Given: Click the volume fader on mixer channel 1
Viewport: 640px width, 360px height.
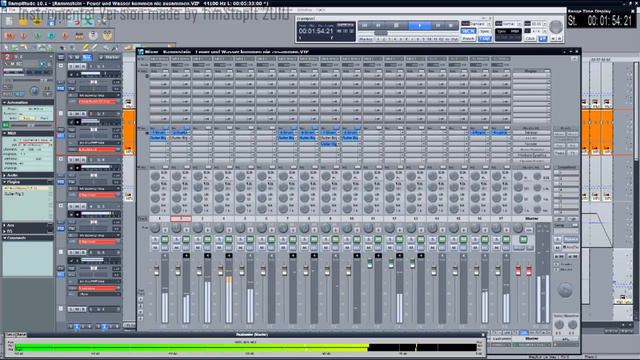Looking at the screenshot, I should click(x=156, y=271).
